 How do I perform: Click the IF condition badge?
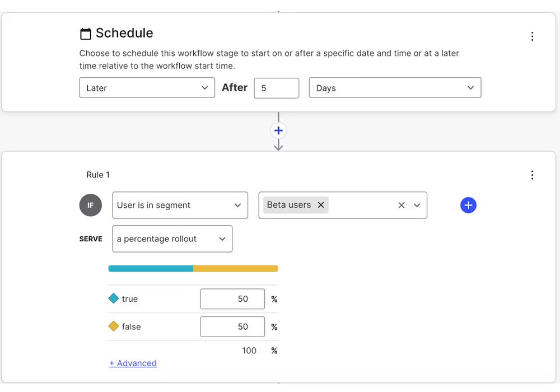91,206
